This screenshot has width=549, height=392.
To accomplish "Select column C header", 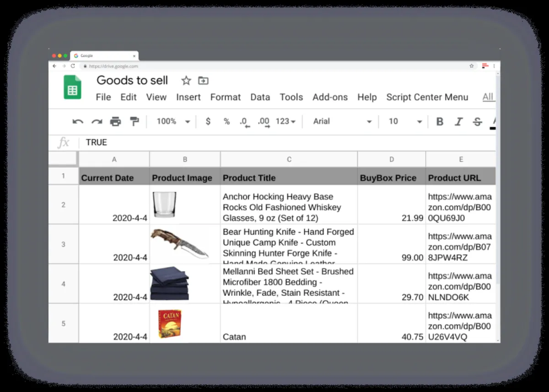I will (x=289, y=159).
